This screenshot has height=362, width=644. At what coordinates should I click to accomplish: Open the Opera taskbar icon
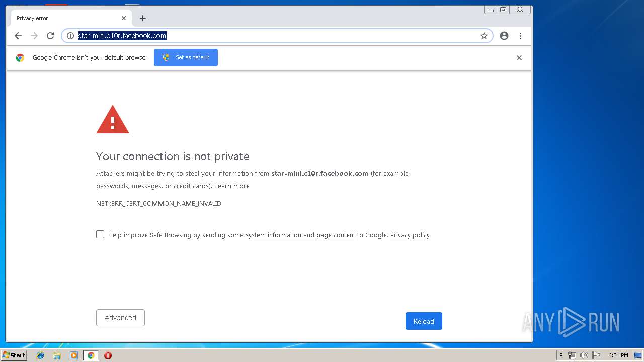pyautogui.click(x=108, y=355)
